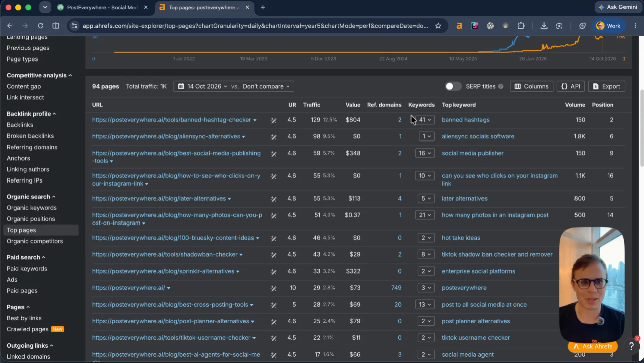Open a new browser tab with the plus icon

coord(263,7)
